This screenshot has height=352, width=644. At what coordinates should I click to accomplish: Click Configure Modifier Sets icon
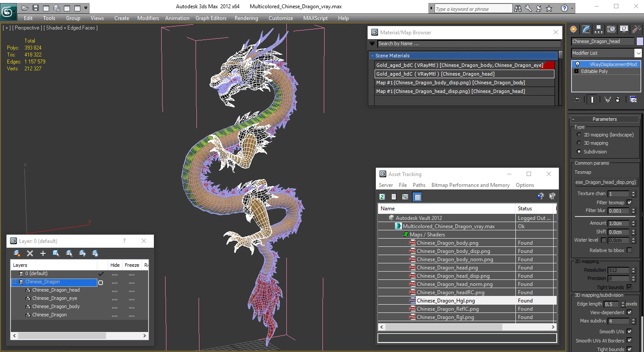[x=633, y=100]
